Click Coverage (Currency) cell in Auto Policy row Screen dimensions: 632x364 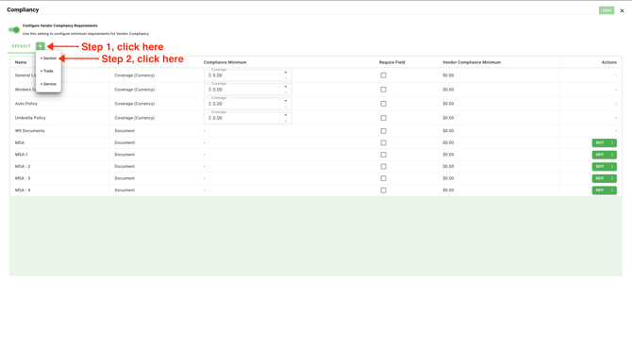[x=135, y=104]
